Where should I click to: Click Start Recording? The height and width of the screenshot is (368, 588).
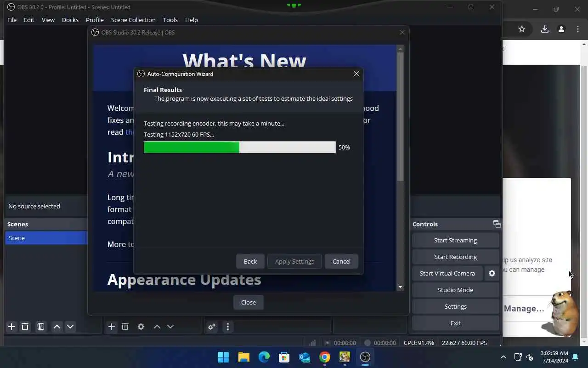(x=455, y=257)
